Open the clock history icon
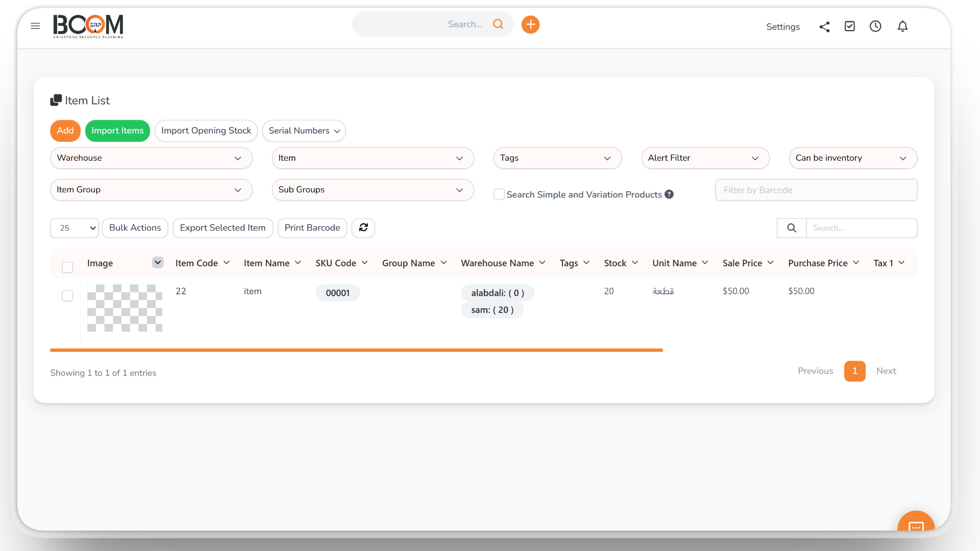The height and width of the screenshot is (551, 980). (x=875, y=26)
